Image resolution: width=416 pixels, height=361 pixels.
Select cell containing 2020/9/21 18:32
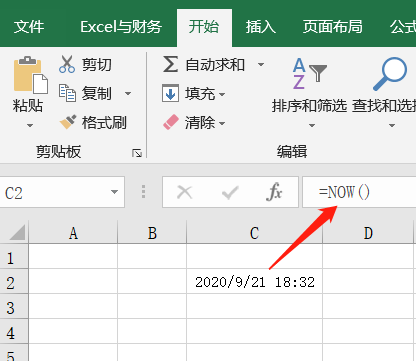pos(255,281)
